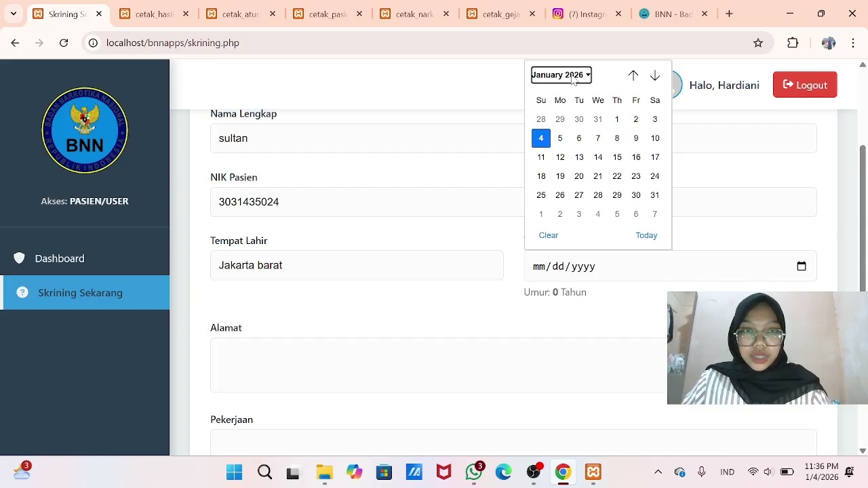Open a new browser tab
This screenshot has height=488, width=868.
click(729, 14)
